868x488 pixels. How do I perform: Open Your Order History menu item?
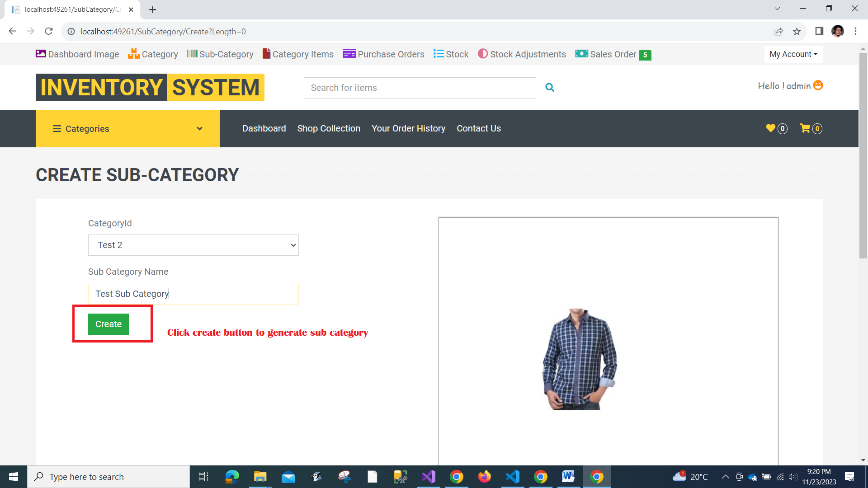(x=408, y=128)
